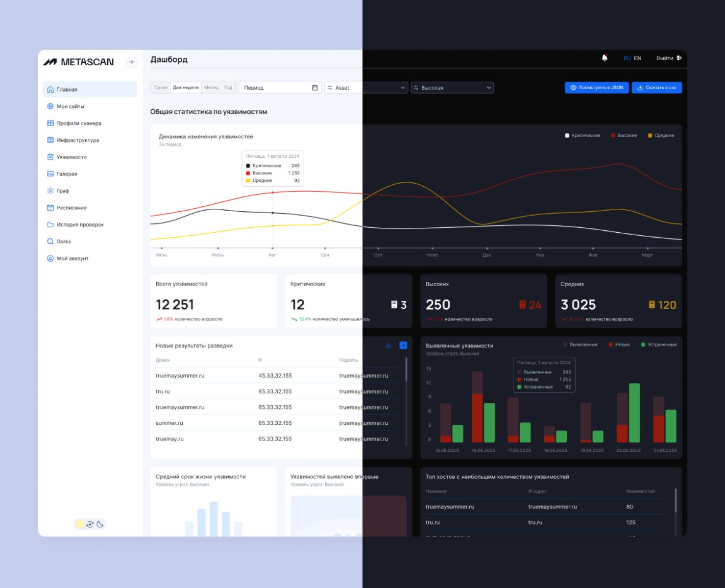The image size is (725, 588).
Task: Switch language to EN
Action: [637, 58]
